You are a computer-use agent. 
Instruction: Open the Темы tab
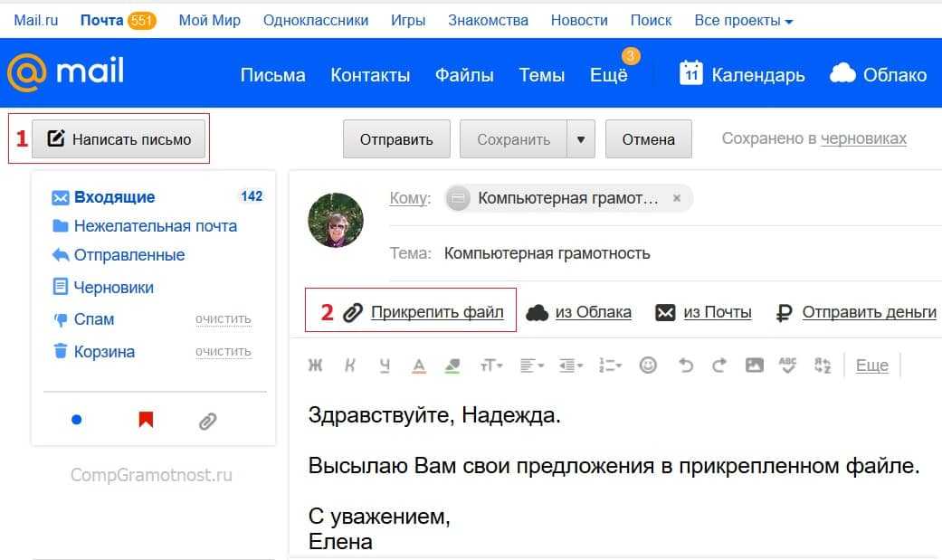[x=542, y=75]
